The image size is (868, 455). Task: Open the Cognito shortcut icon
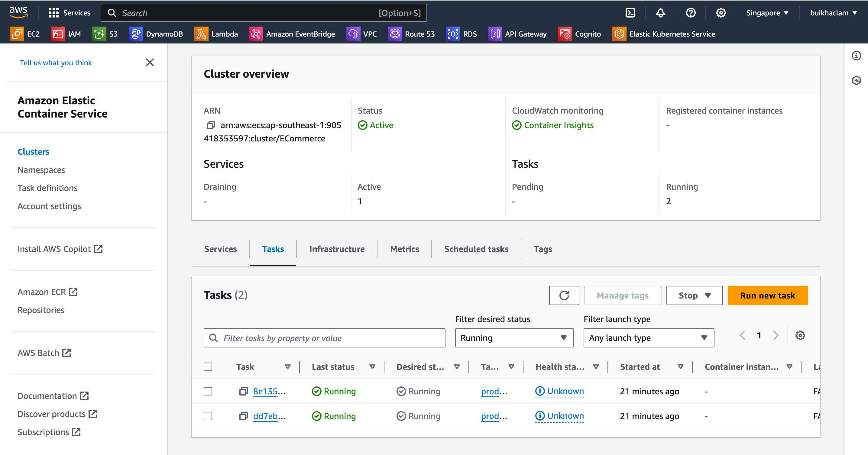click(x=565, y=34)
